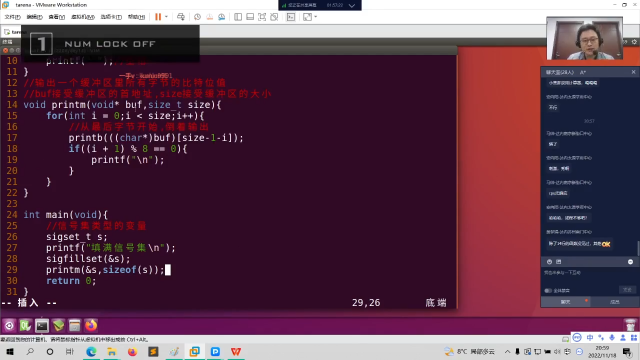
Task: Open the Qt Creator icon in Ubuntu dock
Action: click(x=25, y=325)
